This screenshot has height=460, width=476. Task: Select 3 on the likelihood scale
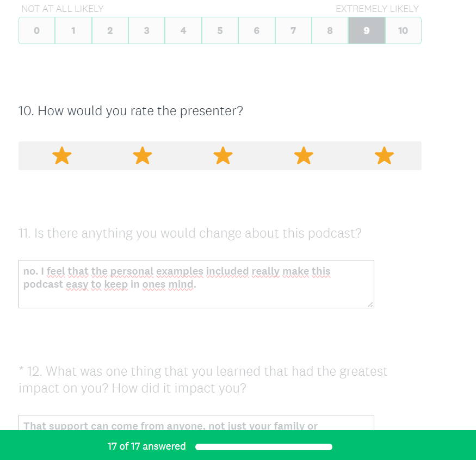pos(146,30)
